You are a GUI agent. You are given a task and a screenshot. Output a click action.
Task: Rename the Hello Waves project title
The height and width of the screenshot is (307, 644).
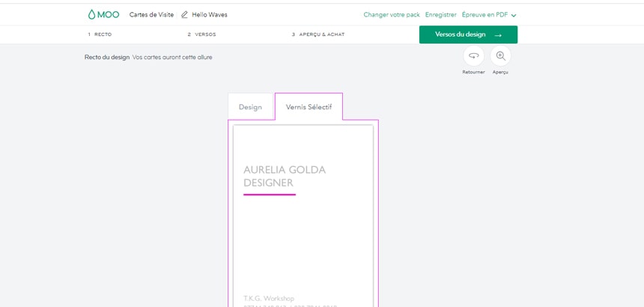[x=210, y=15]
